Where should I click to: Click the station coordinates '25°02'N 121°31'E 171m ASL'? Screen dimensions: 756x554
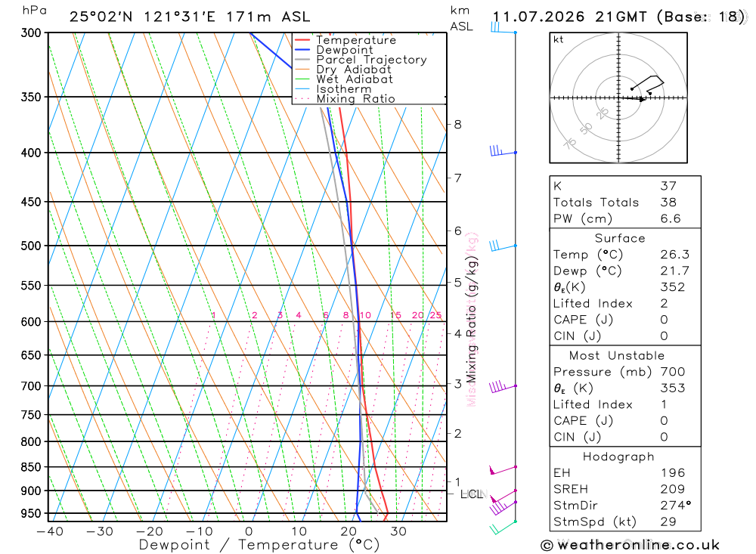click(x=190, y=17)
